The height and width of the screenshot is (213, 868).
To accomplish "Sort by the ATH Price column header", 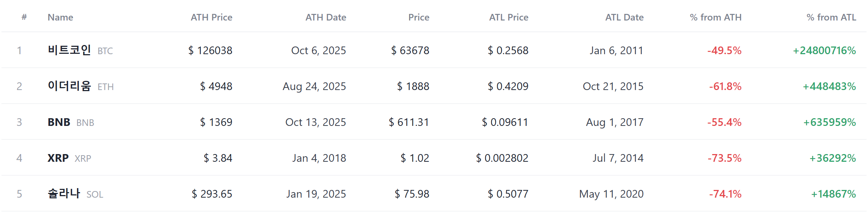I will 212,17.
